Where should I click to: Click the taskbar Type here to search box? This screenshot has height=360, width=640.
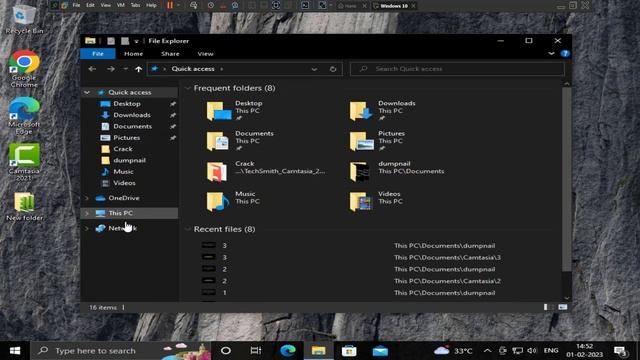[120, 351]
